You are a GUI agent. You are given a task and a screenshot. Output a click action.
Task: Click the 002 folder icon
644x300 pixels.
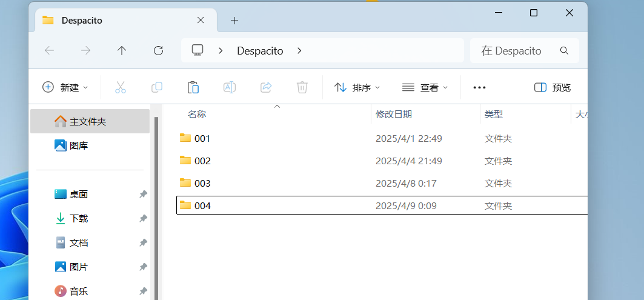click(185, 160)
